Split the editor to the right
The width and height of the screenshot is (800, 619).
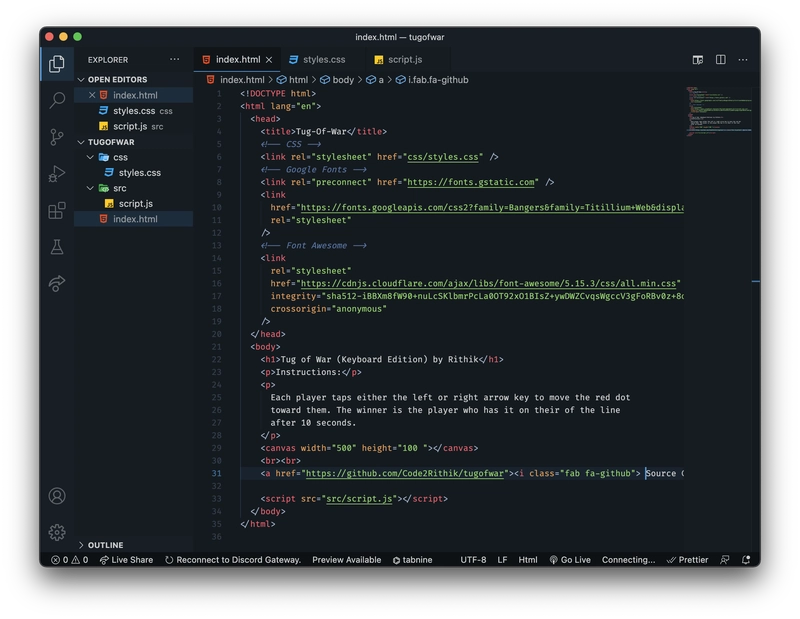click(x=720, y=60)
